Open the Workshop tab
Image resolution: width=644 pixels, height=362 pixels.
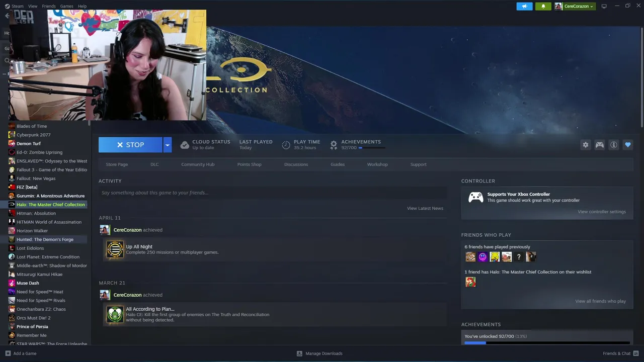coord(377,164)
